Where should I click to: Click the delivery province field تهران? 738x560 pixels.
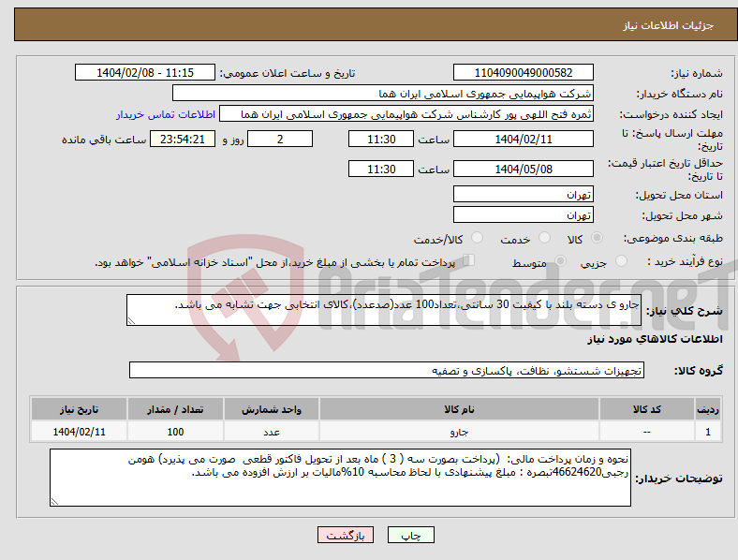coord(524,194)
